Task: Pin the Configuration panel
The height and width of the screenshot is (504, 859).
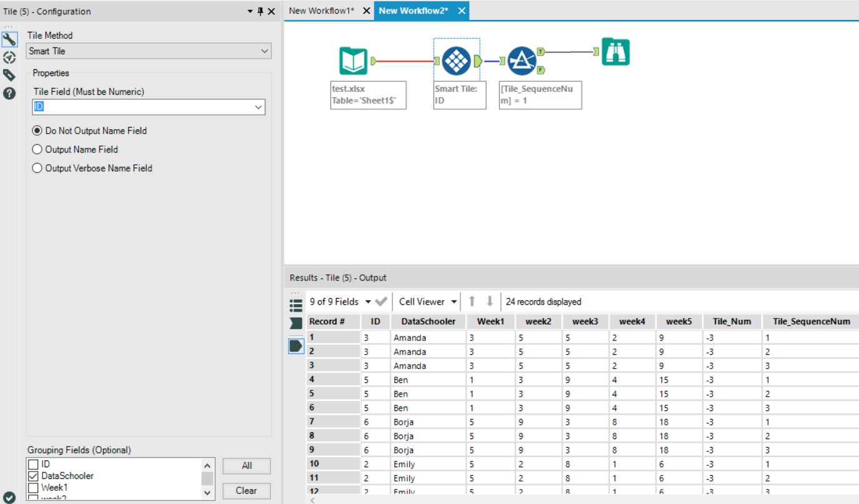Action: point(260,11)
